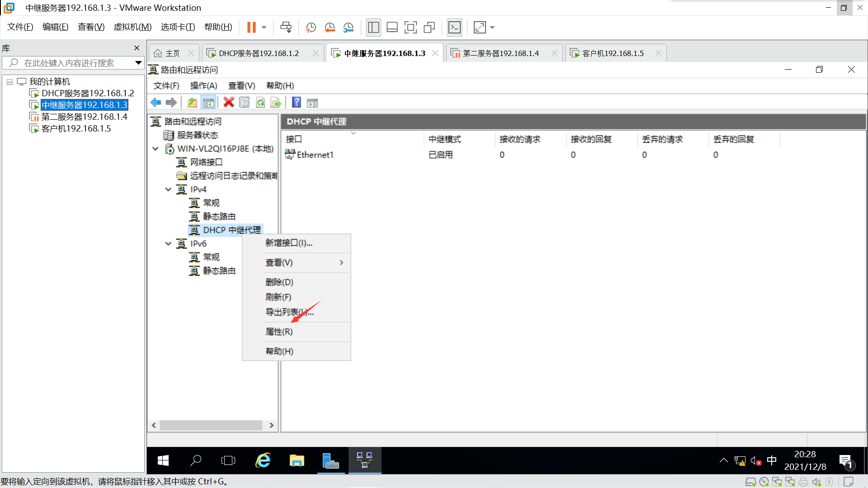868x488 pixels.
Task: Open Internet Explorer from the taskbar
Action: (x=263, y=460)
